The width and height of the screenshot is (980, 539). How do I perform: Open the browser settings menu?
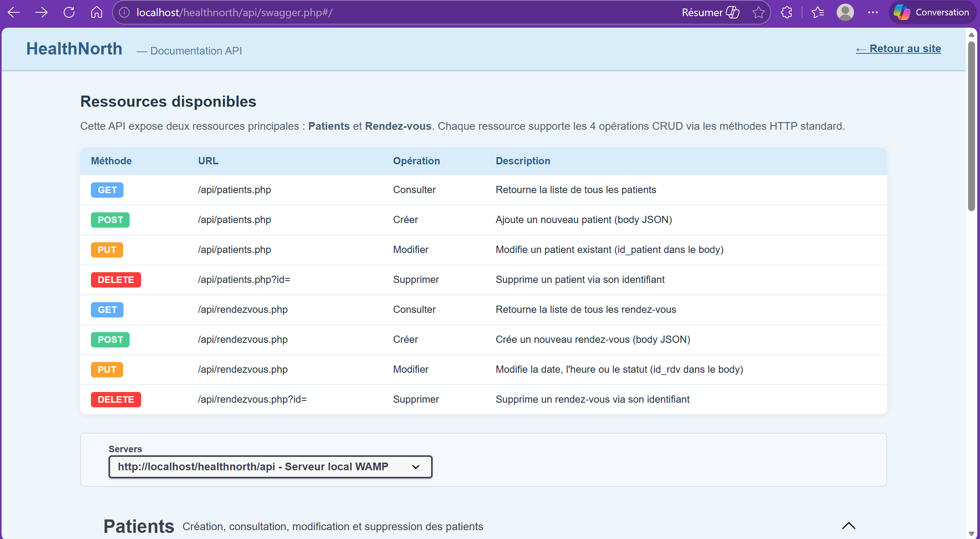point(873,12)
